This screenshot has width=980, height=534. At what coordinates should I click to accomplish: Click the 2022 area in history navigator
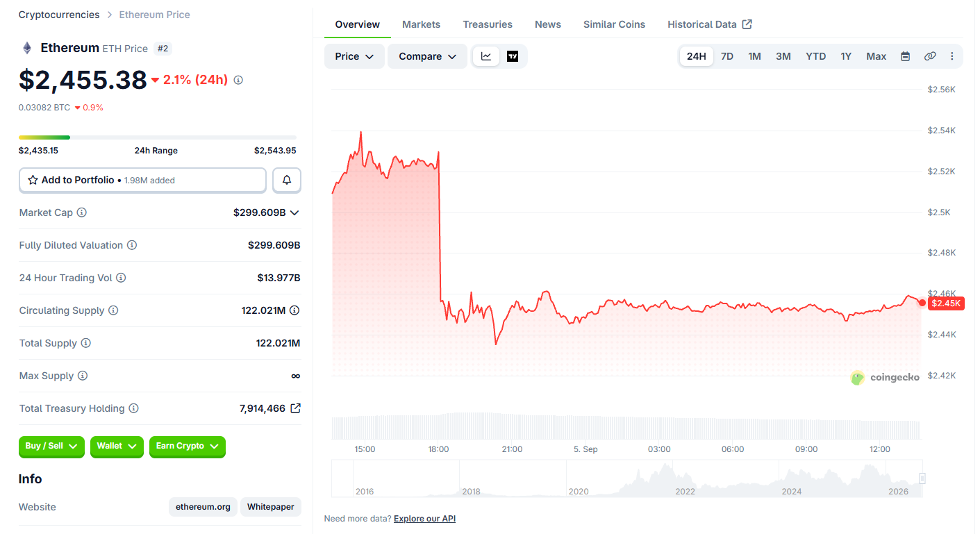point(685,491)
